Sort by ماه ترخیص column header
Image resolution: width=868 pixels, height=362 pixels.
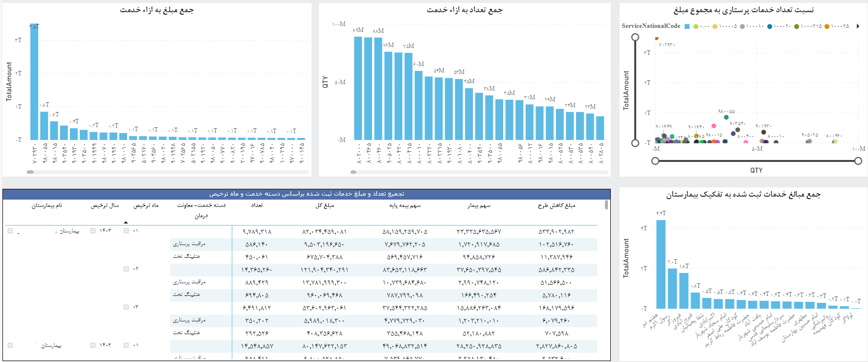point(146,205)
